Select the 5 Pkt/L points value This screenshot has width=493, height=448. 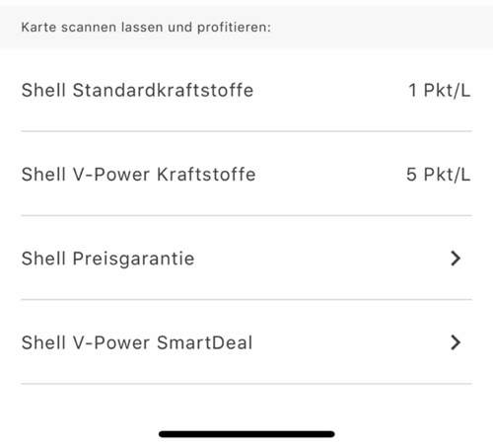coord(439,175)
